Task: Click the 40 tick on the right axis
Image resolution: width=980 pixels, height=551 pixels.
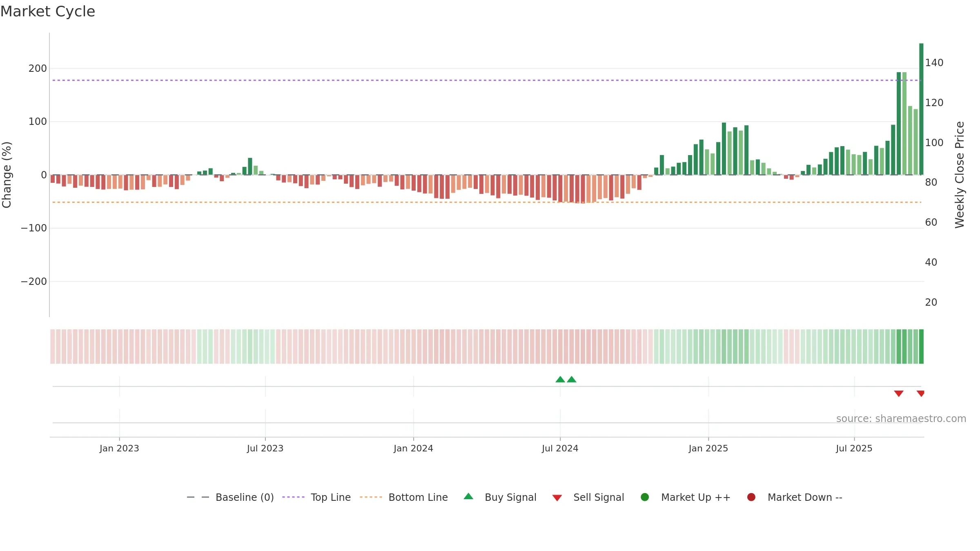Action: click(x=931, y=262)
